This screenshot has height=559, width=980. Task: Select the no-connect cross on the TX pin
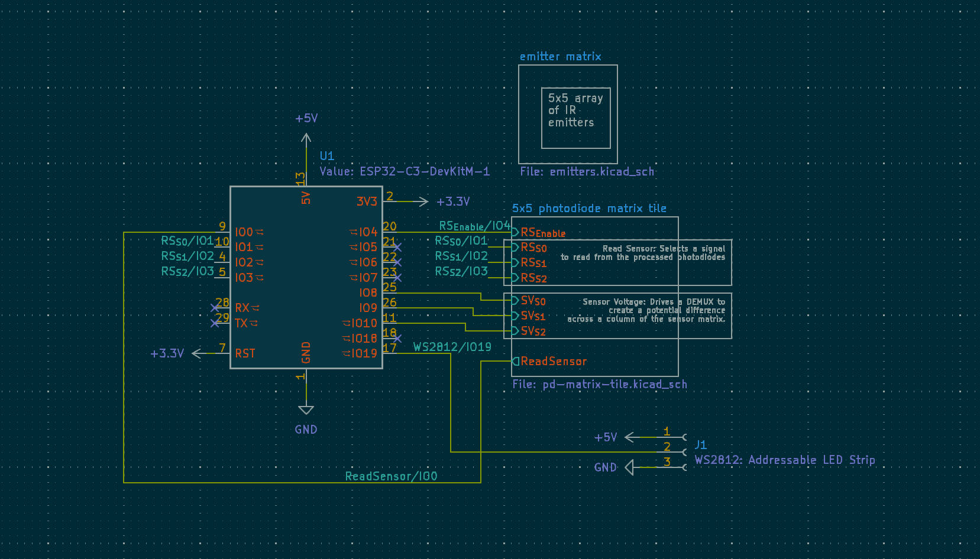click(215, 323)
